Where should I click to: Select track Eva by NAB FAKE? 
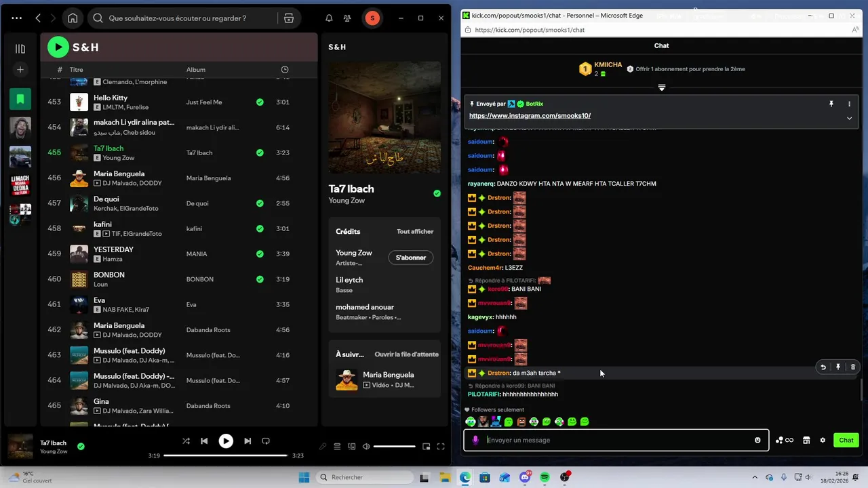pyautogui.click(x=179, y=304)
